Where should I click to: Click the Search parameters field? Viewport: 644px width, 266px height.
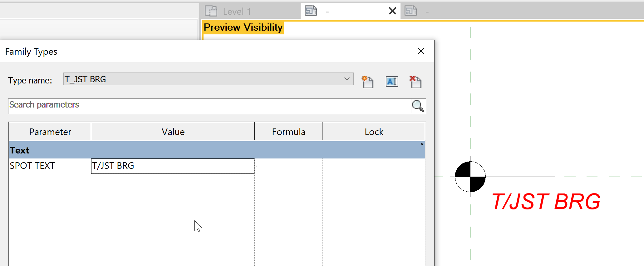pos(187,106)
